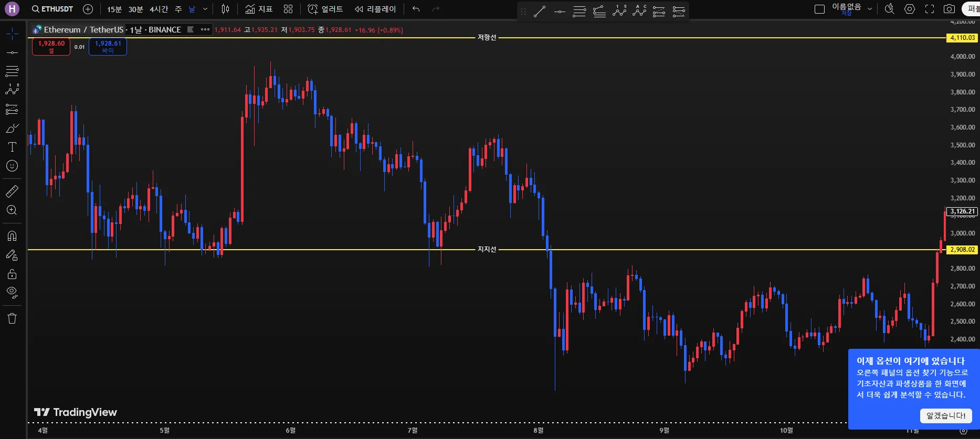
Task: Click the trash remove-objects icon
Action: [12, 318]
